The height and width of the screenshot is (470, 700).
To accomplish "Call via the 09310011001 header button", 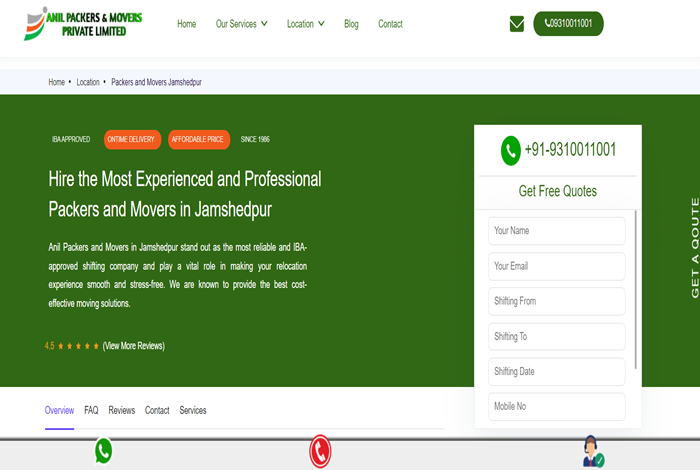I will 568,24.
